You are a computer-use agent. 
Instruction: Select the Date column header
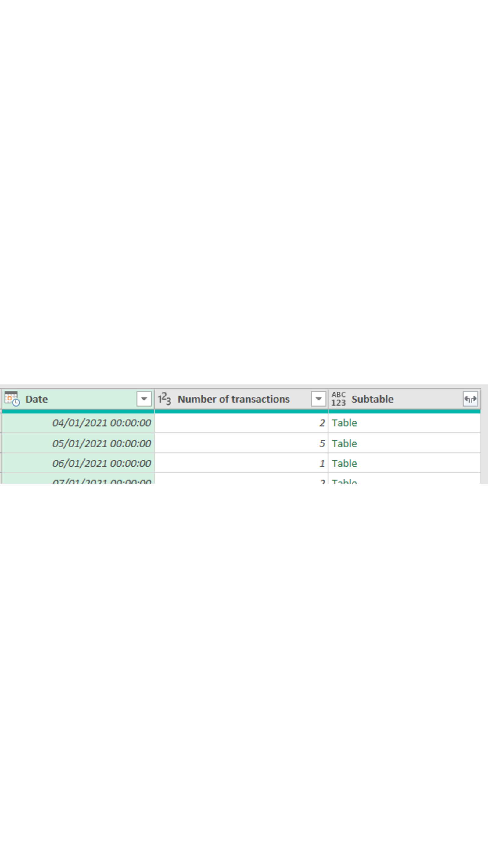click(37, 399)
